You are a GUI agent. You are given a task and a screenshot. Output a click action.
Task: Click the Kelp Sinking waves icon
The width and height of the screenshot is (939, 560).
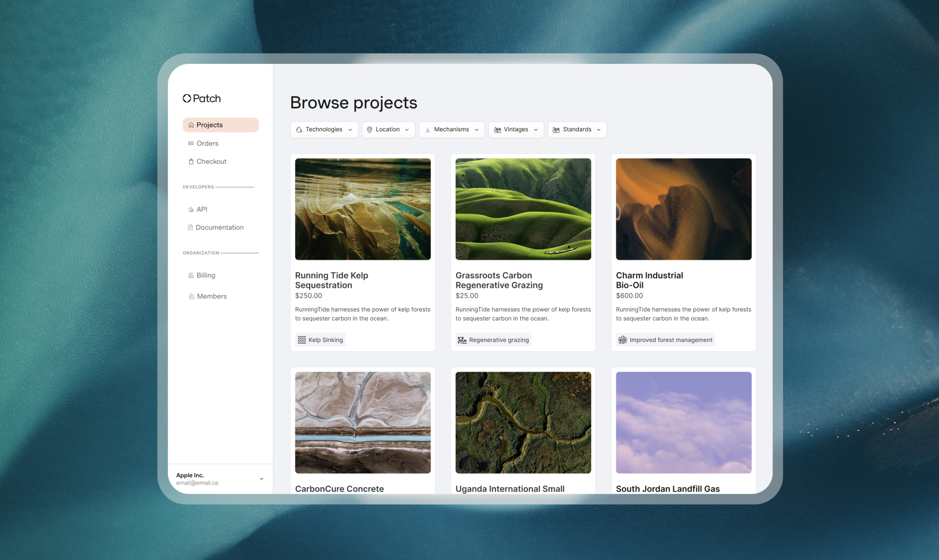[x=302, y=340]
